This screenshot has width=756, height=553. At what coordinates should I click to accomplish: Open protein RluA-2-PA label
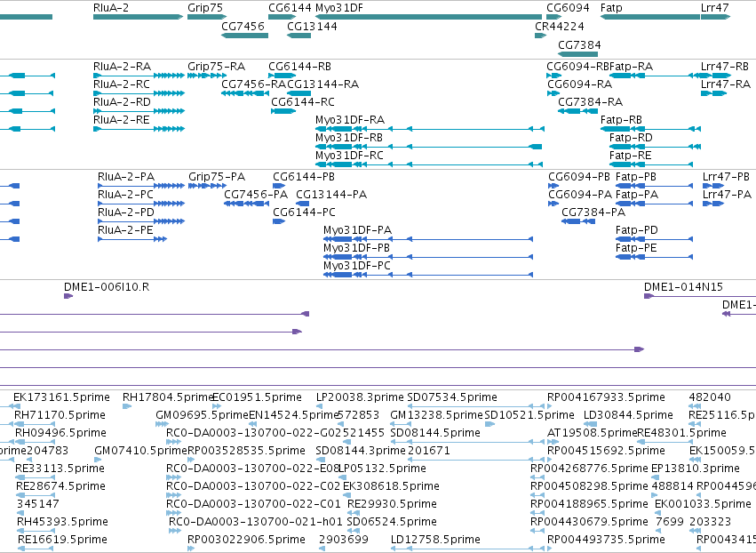click(126, 177)
